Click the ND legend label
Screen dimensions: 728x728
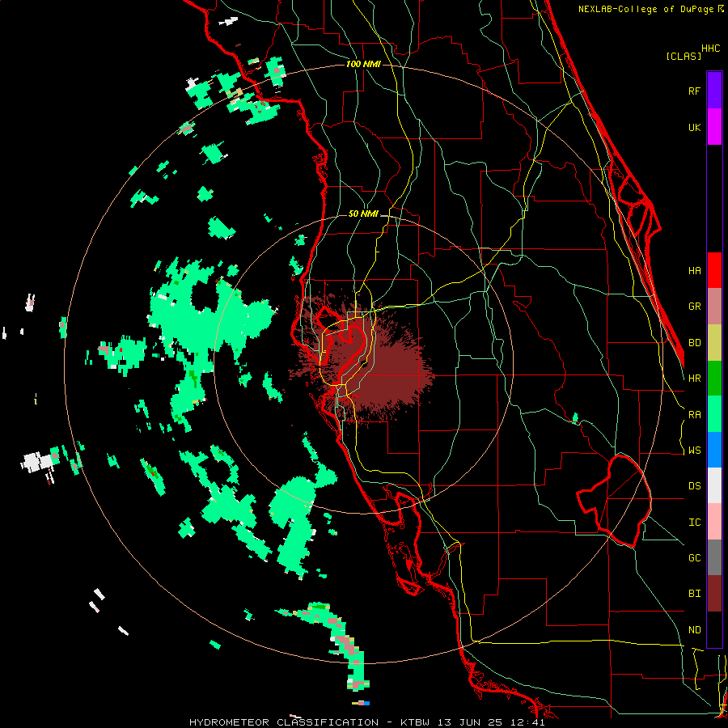click(694, 630)
